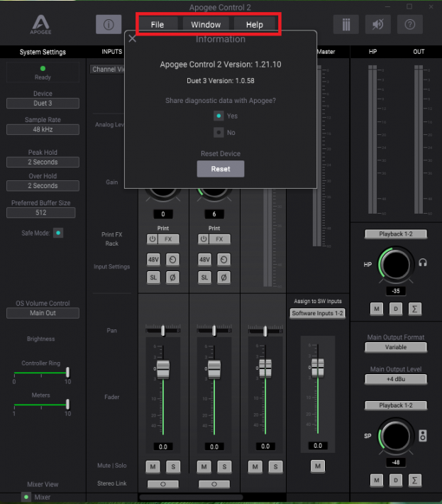Invert phase on the second input channel
This screenshot has width=442, height=504.
[222, 277]
